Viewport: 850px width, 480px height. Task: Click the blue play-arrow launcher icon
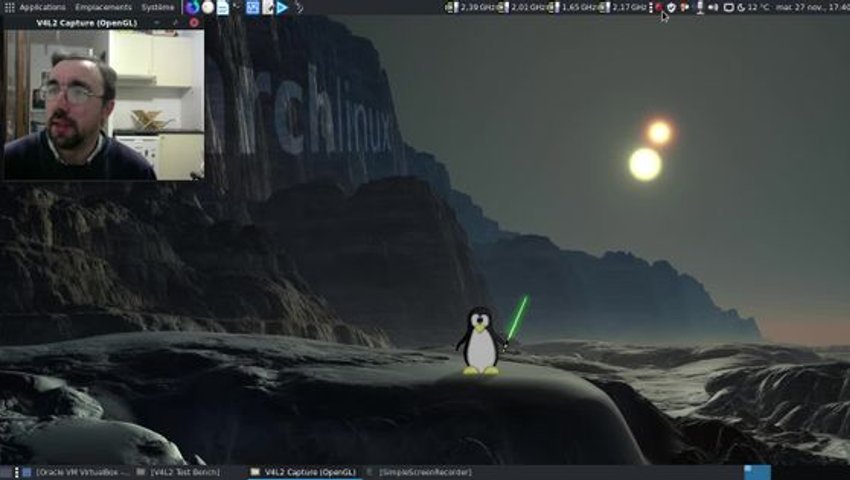point(282,7)
